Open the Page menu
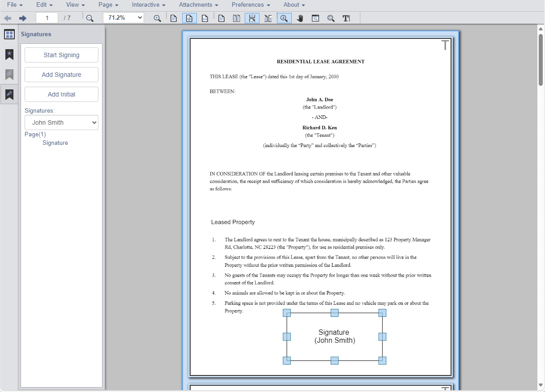The height and width of the screenshot is (392, 545). (108, 4)
